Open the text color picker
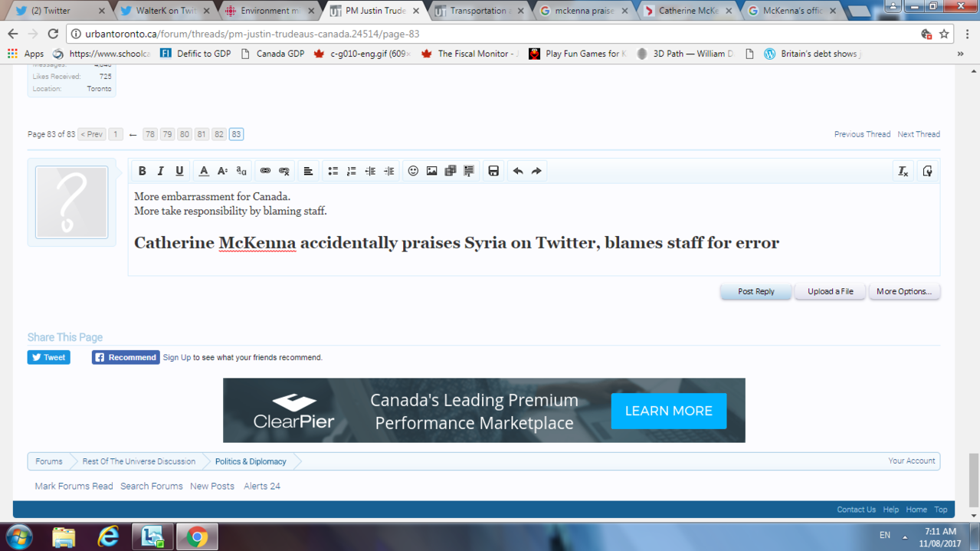 coord(204,171)
